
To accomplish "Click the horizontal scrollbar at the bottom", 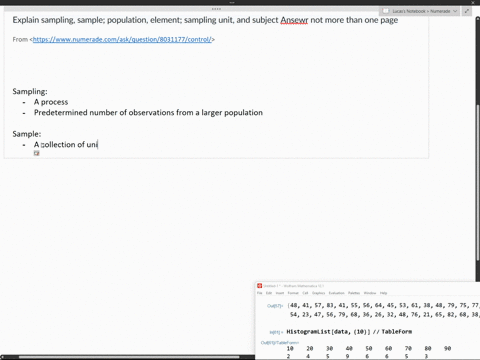I will tap(129, 357).
